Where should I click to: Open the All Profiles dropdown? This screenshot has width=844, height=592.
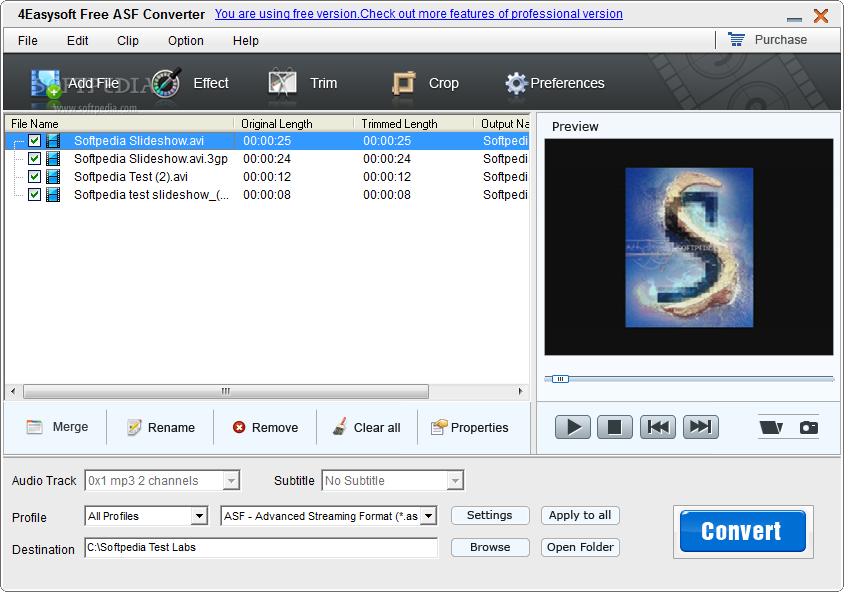pos(199,516)
